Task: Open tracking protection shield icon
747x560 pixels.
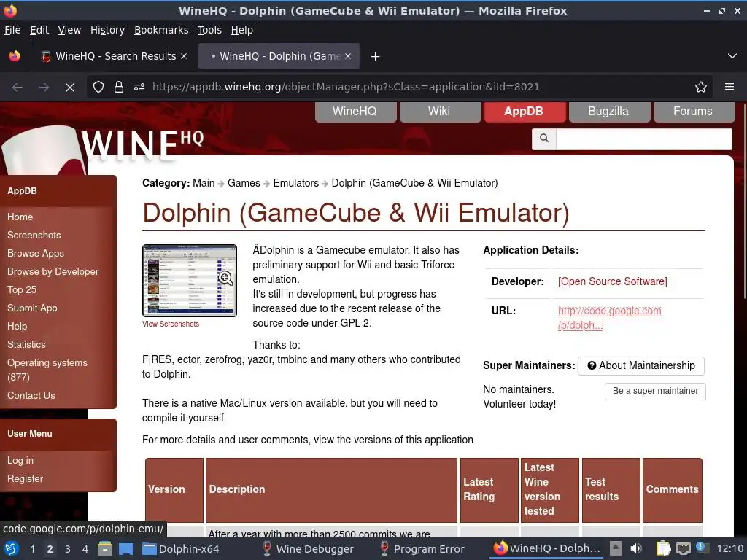Action: (x=98, y=87)
